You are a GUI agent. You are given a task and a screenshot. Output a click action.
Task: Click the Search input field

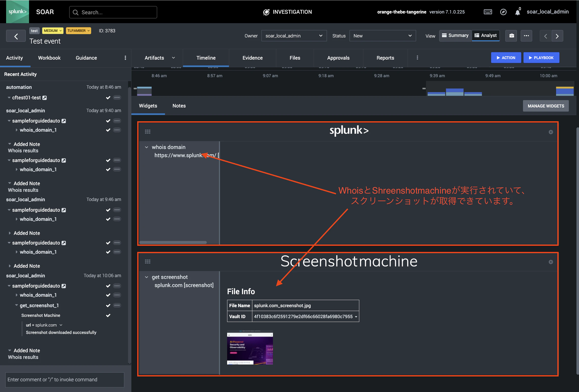point(113,12)
